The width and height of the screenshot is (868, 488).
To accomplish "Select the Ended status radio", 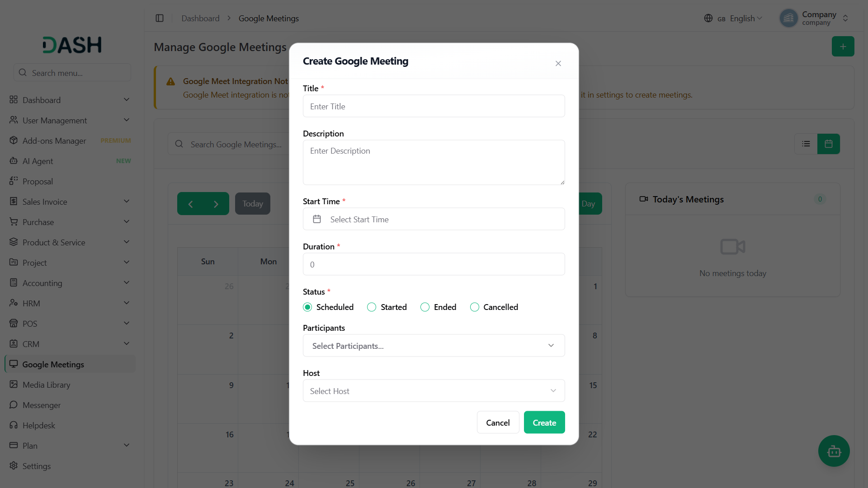I will 425,307.
